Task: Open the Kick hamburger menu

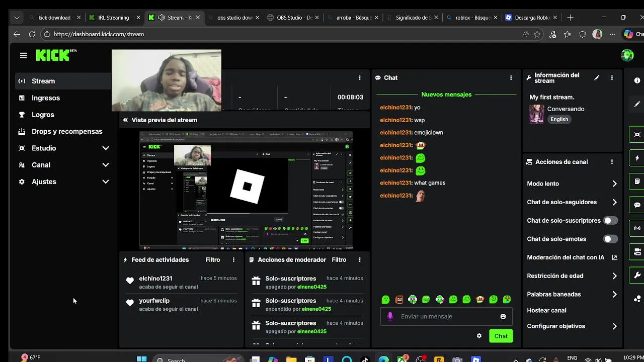Action: click(x=23, y=55)
